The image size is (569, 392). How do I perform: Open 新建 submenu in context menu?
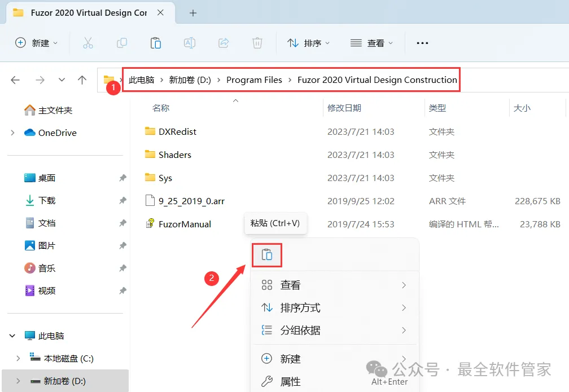tap(334, 359)
